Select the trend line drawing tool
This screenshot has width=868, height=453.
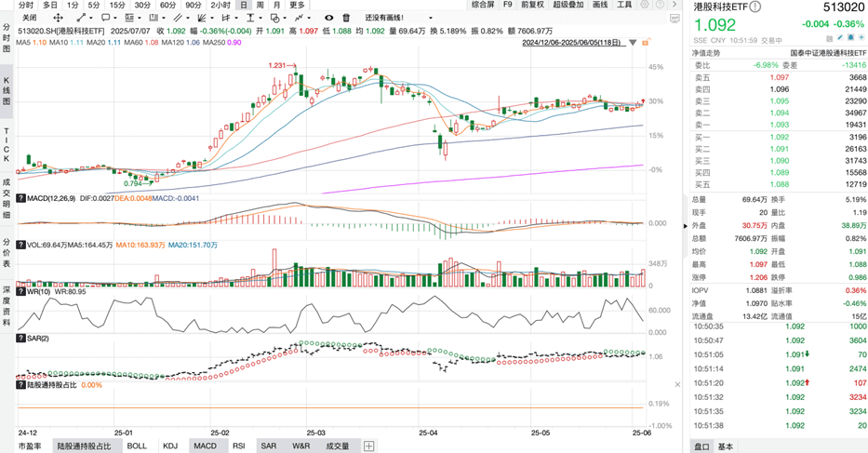pos(81,18)
